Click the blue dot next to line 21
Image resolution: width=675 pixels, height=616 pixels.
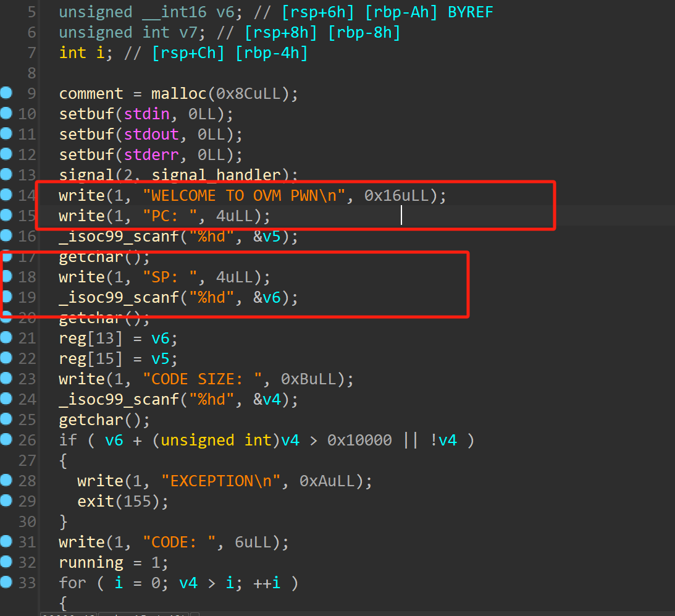[x=6, y=338]
